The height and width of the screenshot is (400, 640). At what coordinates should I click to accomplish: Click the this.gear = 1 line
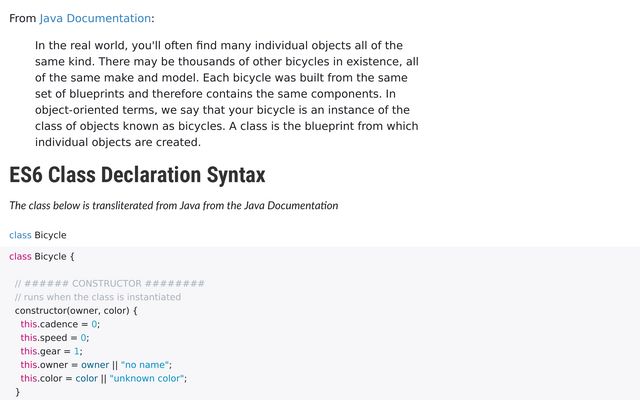(51, 351)
